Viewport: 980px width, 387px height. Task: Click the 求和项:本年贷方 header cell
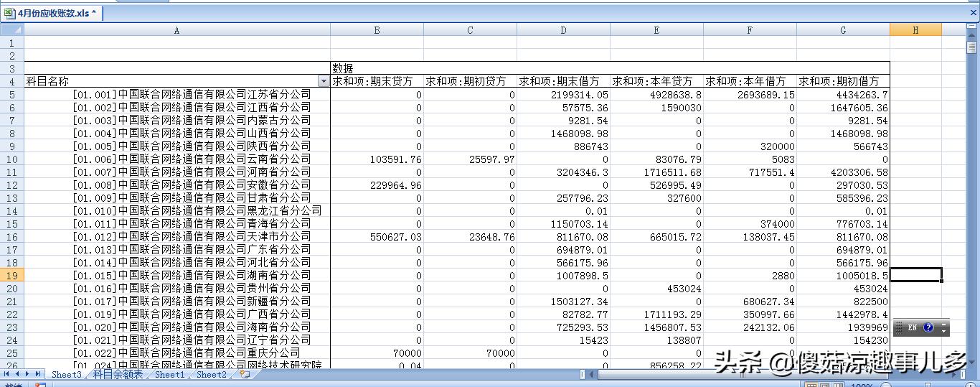coord(656,81)
